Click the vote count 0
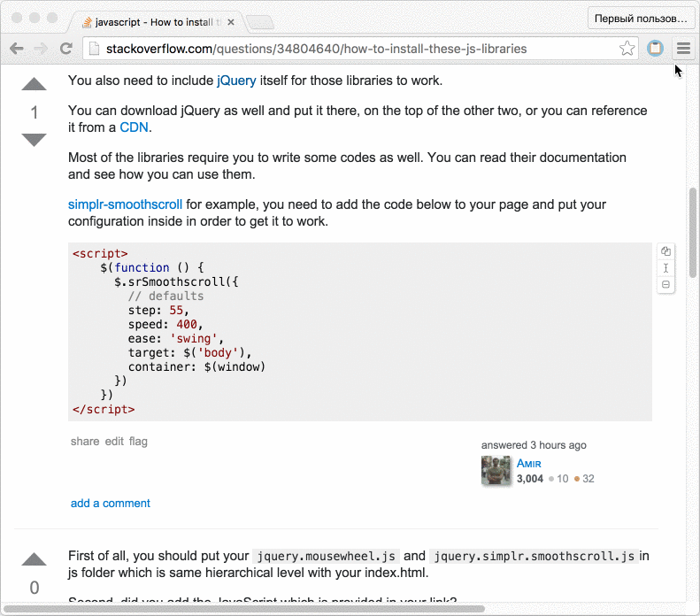Image resolution: width=700 pixels, height=616 pixels. [x=35, y=588]
